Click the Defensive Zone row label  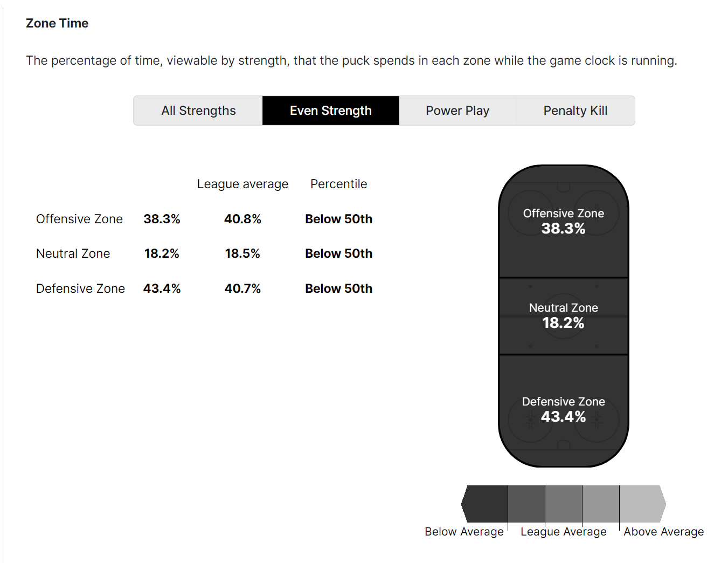(80, 289)
